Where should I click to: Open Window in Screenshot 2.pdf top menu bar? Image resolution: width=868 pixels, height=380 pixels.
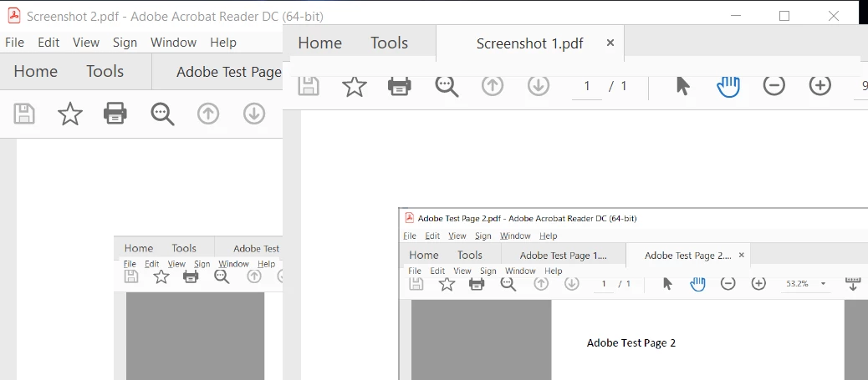tap(173, 42)
